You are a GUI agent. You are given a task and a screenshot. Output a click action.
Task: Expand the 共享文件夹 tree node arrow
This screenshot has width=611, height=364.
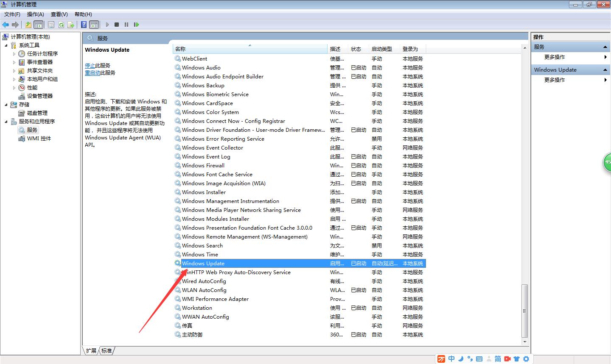14,71
